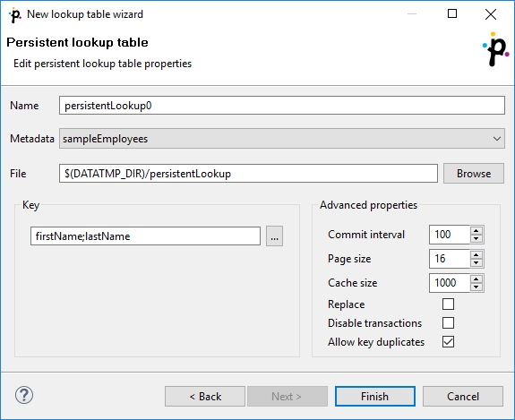Viewport: 515px width, 420px height.
Task: Focus the File path text field
Action: click(248, 174)
